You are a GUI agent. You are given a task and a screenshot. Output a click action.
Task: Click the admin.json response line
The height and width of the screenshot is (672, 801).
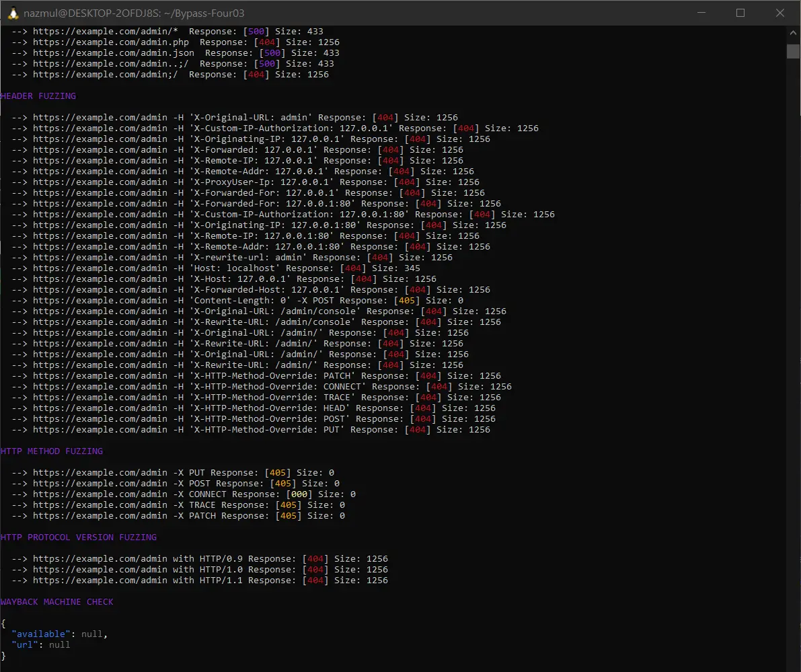(176, 53)
